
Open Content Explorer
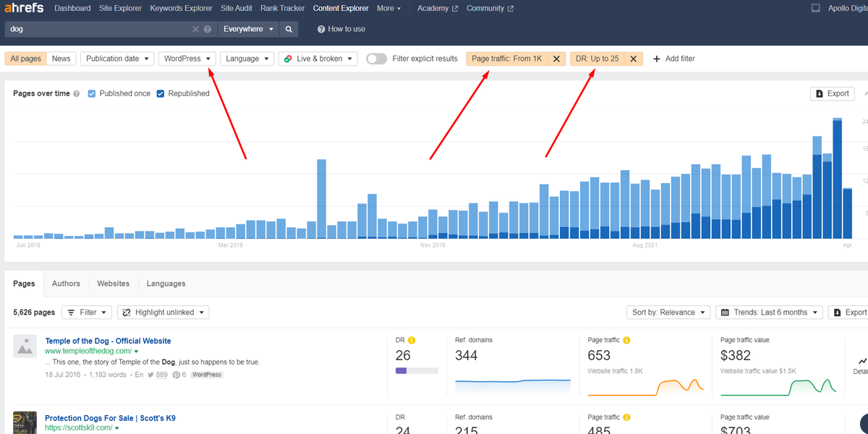click(x=341, y=9)
